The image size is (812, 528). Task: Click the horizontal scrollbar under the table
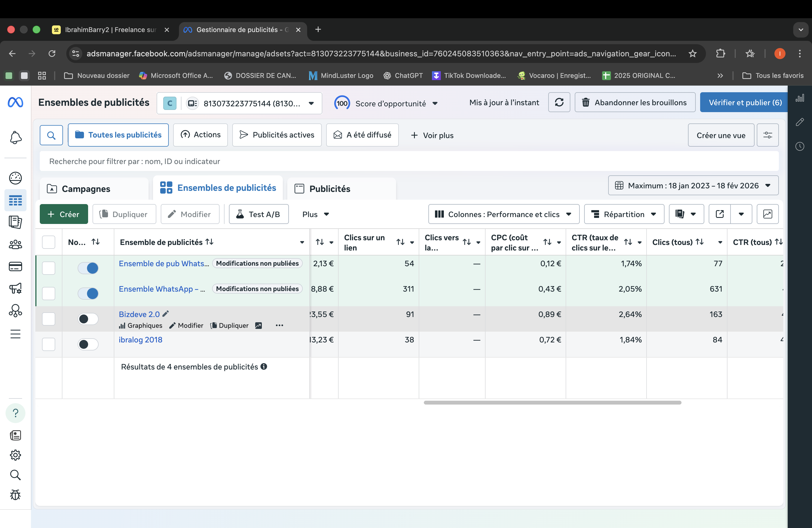tap(552, 403)
